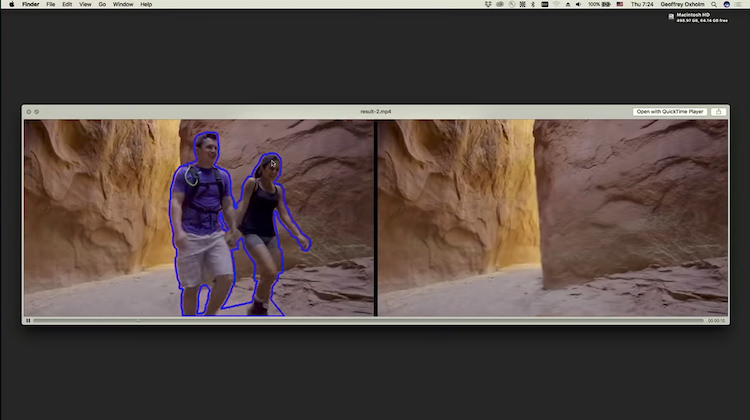Click the Bluetooth menu bar icon
The width and height of the screenshot is (750, 420).
coord(533,4)
